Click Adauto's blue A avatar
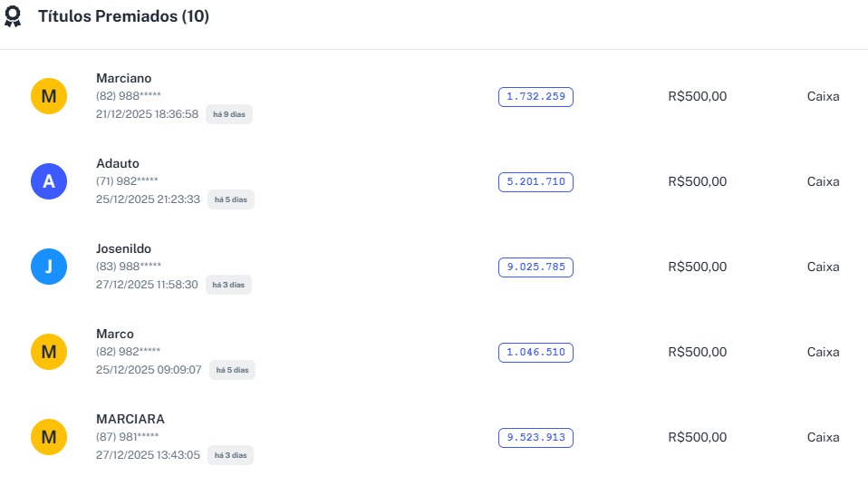This screenshot has height=486, width=868. click(49, 181)
